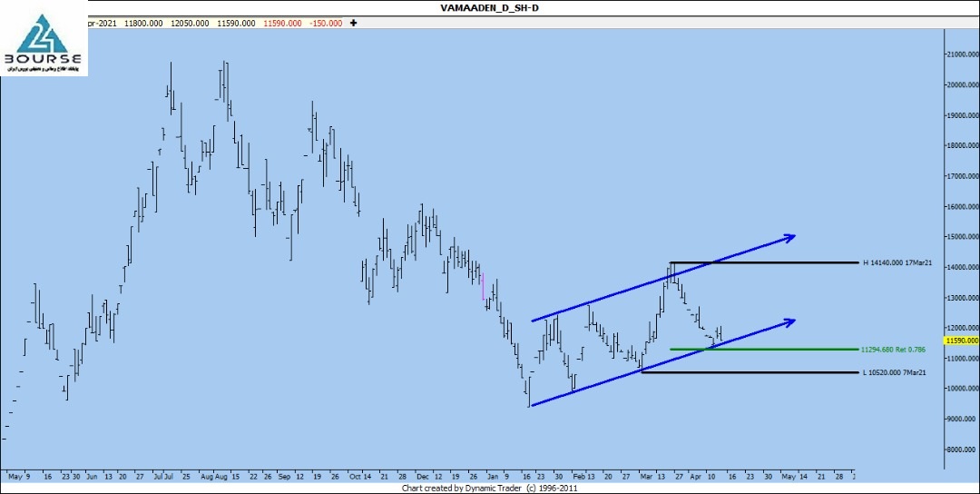Click the VAMAADEN_D_SH-D chart title
980x494 pixels.
(x=489, y=7)
